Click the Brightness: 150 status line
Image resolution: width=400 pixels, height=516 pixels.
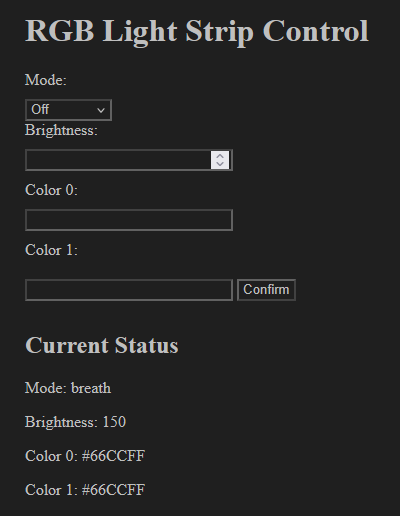tap(75, 422)
